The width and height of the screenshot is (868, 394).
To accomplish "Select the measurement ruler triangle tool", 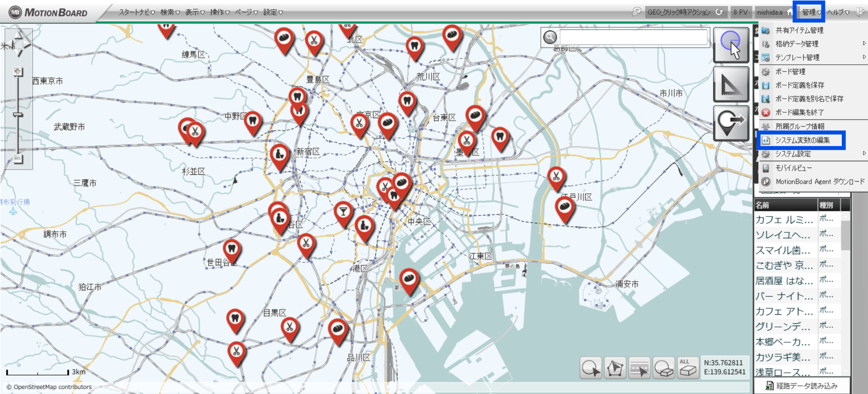I will click(731, 84).
